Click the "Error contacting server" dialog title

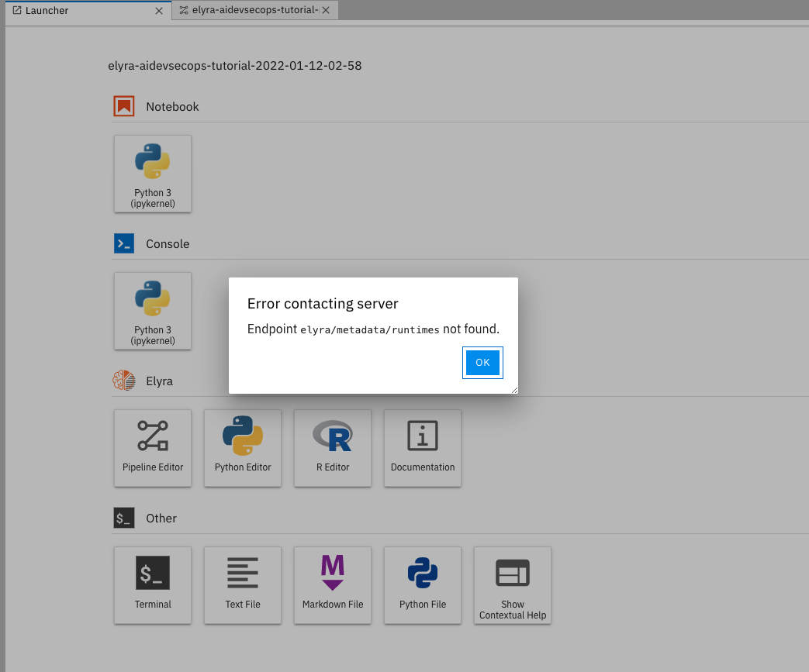(323, 304)
